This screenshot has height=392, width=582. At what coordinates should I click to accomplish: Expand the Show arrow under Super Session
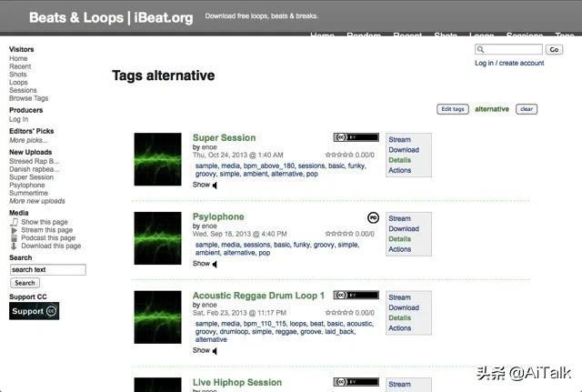coord(215,185)
